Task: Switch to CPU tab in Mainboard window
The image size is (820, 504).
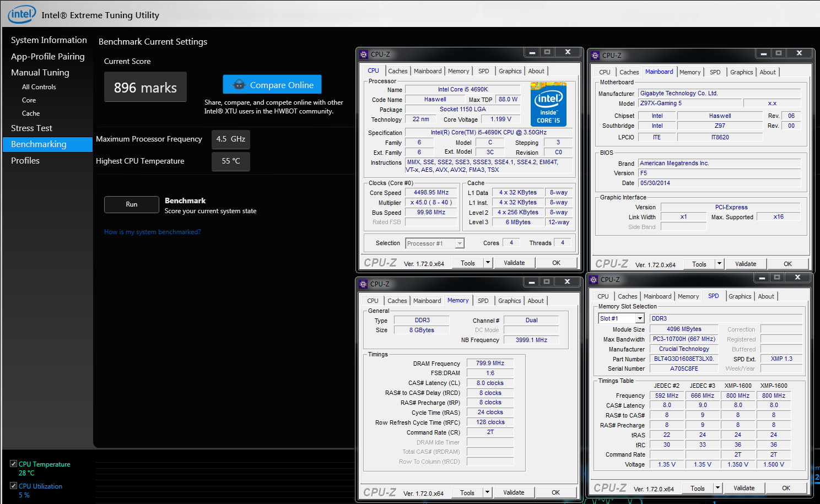Action: [605, 72]
